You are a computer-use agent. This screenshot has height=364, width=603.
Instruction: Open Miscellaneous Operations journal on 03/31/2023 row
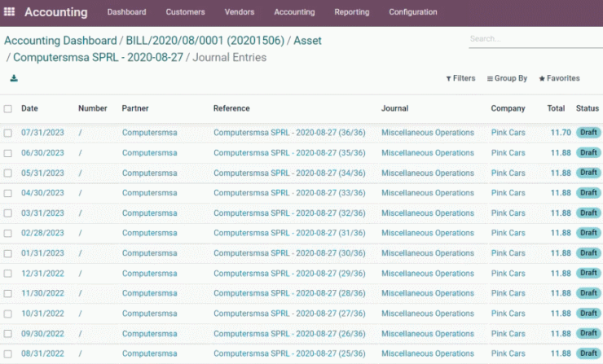(x=427, y=213)
